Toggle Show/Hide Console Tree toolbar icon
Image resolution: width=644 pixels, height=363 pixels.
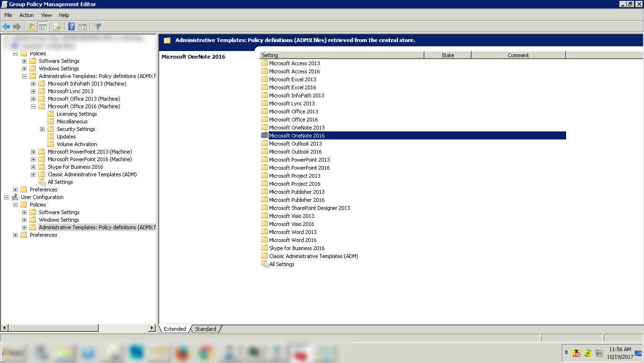43,27
